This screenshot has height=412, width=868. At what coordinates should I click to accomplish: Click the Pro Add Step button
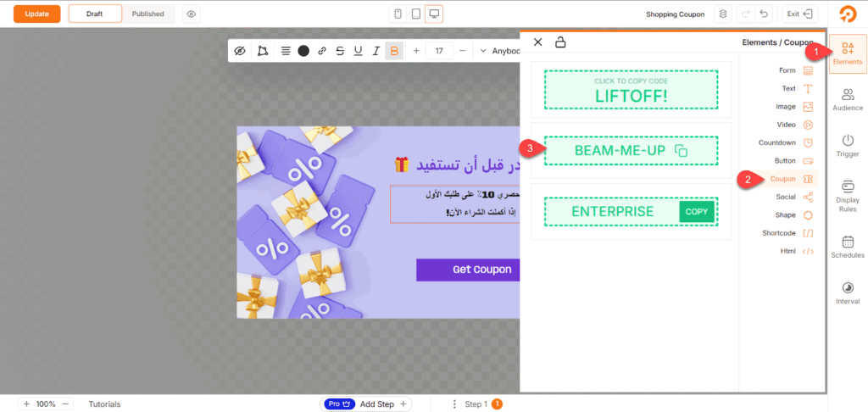pyautogui.click(x=366, y=404)
